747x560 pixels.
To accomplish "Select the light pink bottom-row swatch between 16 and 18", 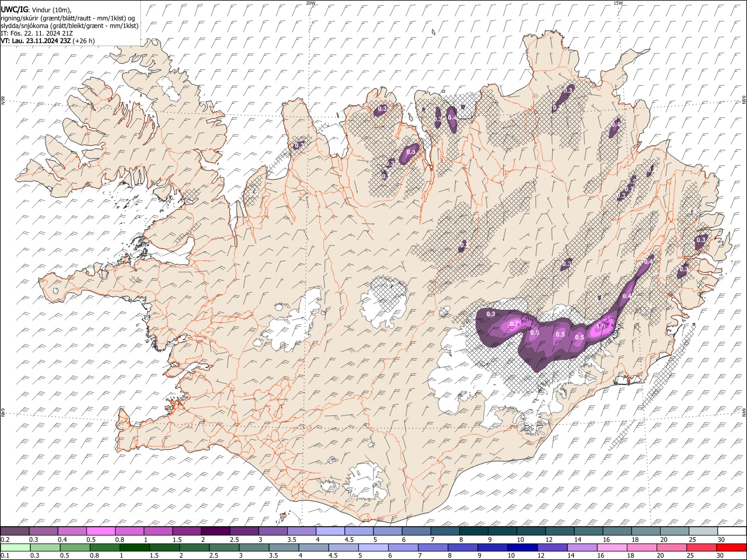I will click(612, 547).
